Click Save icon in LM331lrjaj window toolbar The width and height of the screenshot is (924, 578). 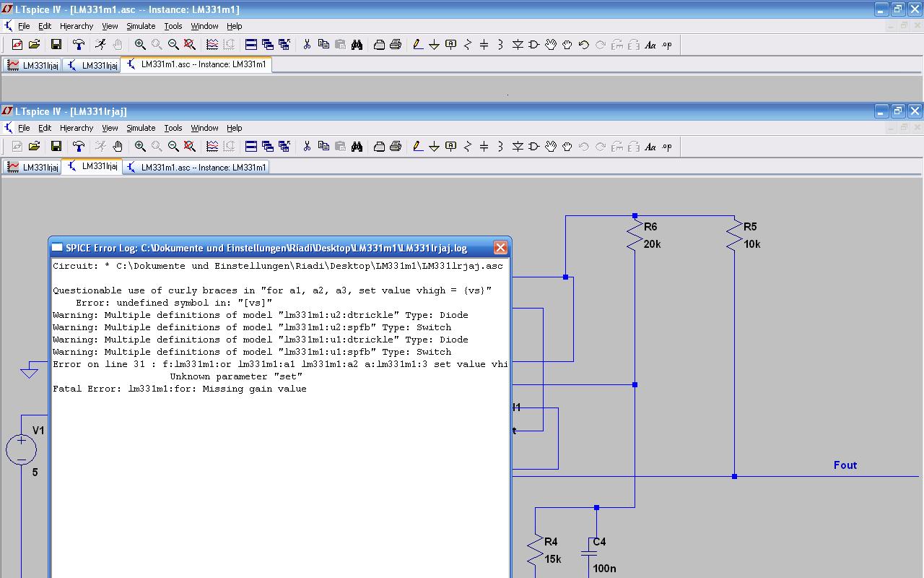(56, 146)
